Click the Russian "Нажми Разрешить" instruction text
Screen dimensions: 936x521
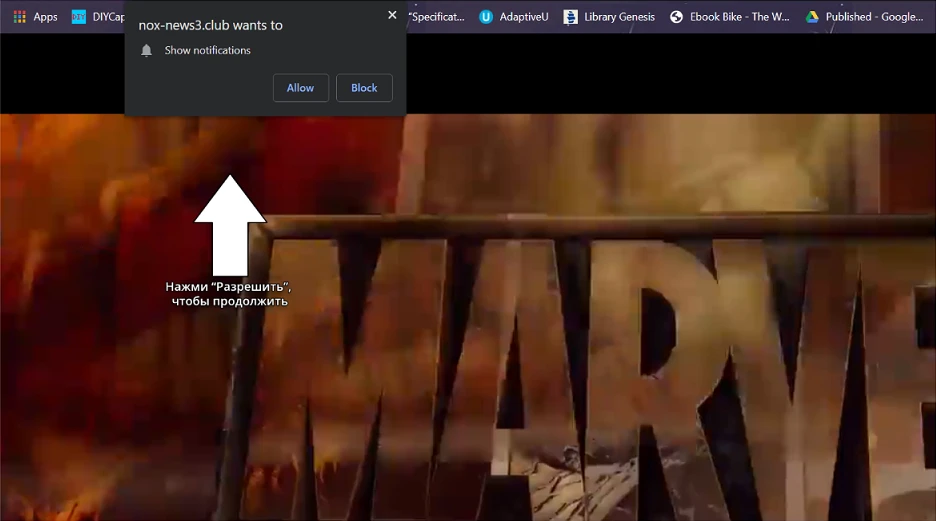coord(229,294)
